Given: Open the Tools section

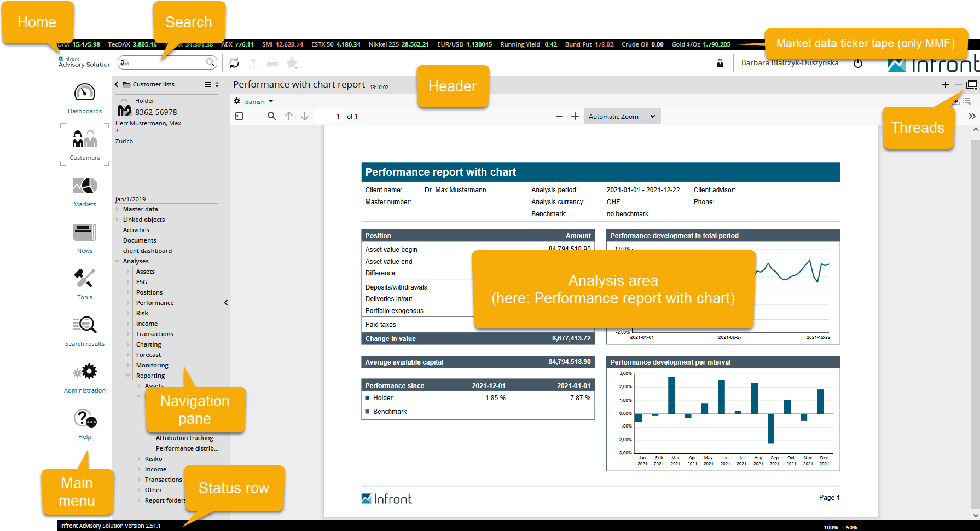Looking at the screenshot, I should click(84, 279).
